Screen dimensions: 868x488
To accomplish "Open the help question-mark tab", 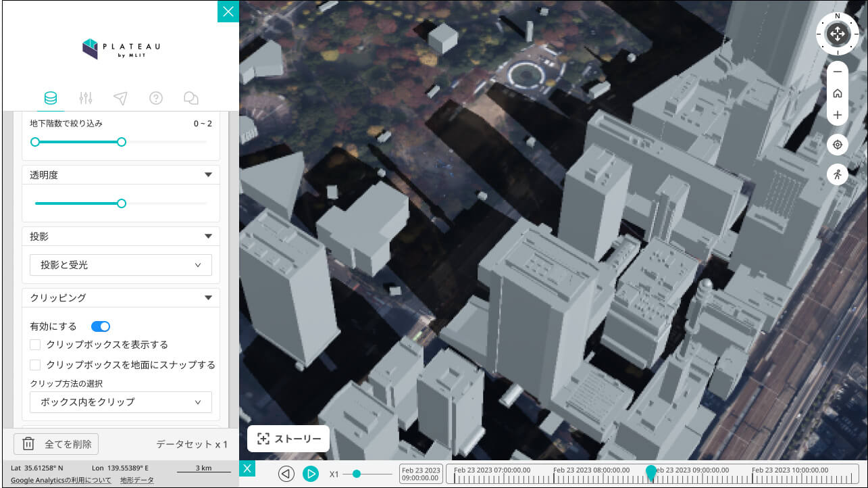I will pos(156,99).
